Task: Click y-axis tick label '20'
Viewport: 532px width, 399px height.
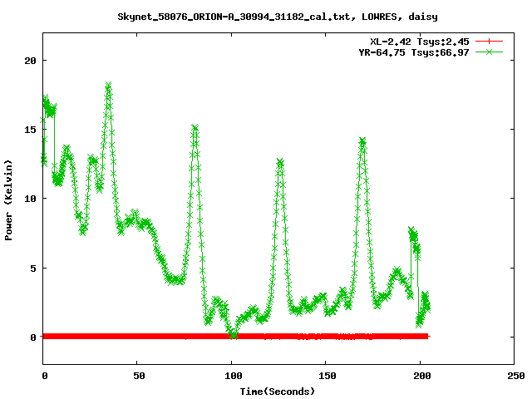Action: 30,61
